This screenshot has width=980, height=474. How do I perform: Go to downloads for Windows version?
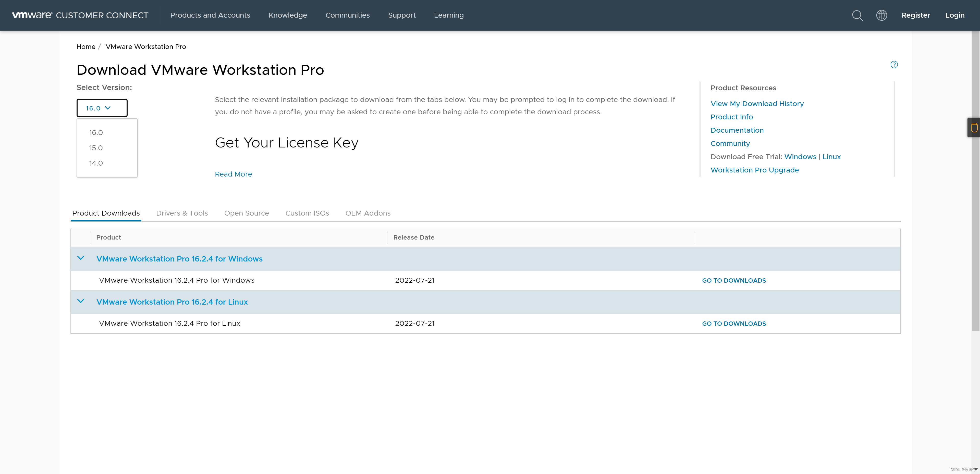tap(734, 280)
